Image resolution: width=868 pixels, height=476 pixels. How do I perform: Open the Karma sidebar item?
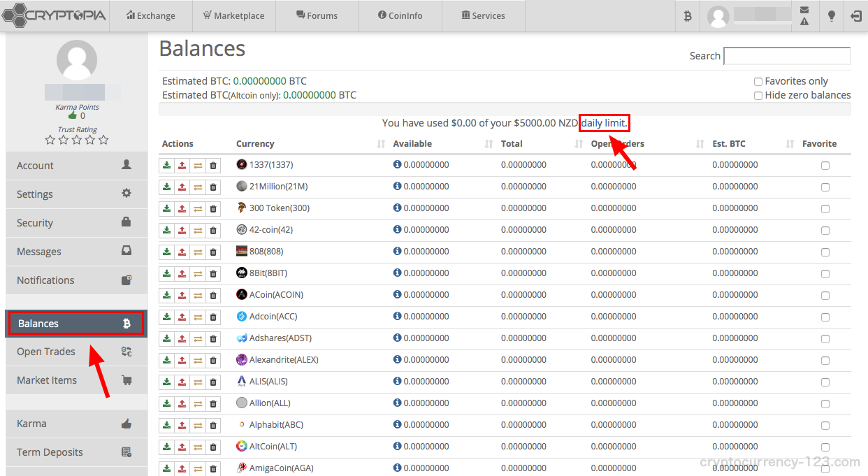click(77, 424)
